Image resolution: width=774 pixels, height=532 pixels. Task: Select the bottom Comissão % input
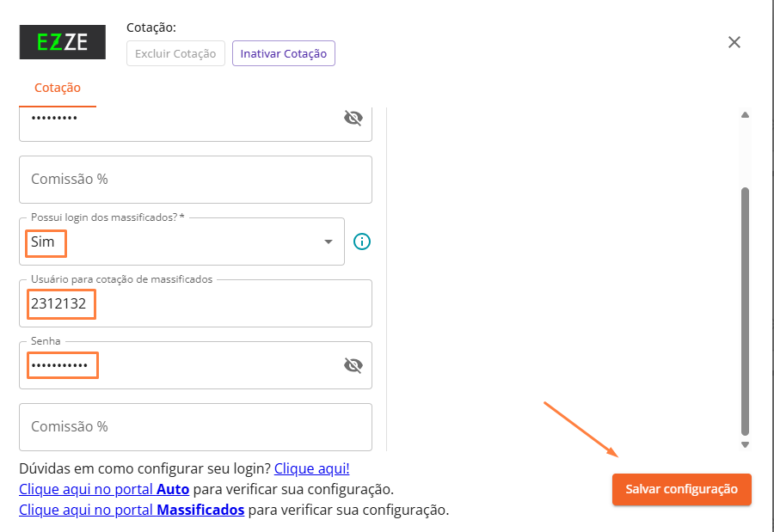tap(195, 427)
